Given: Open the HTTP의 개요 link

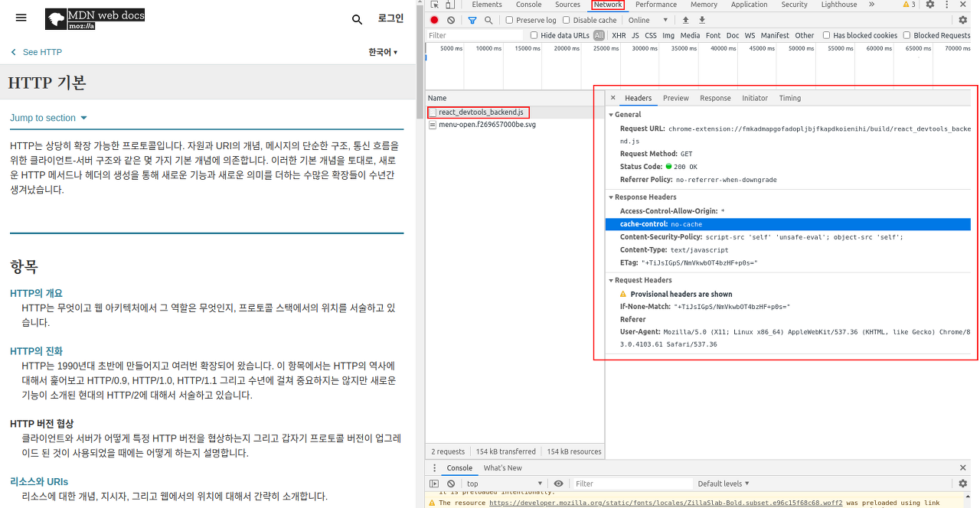Looking at the screenshot, I should (37, 293).
